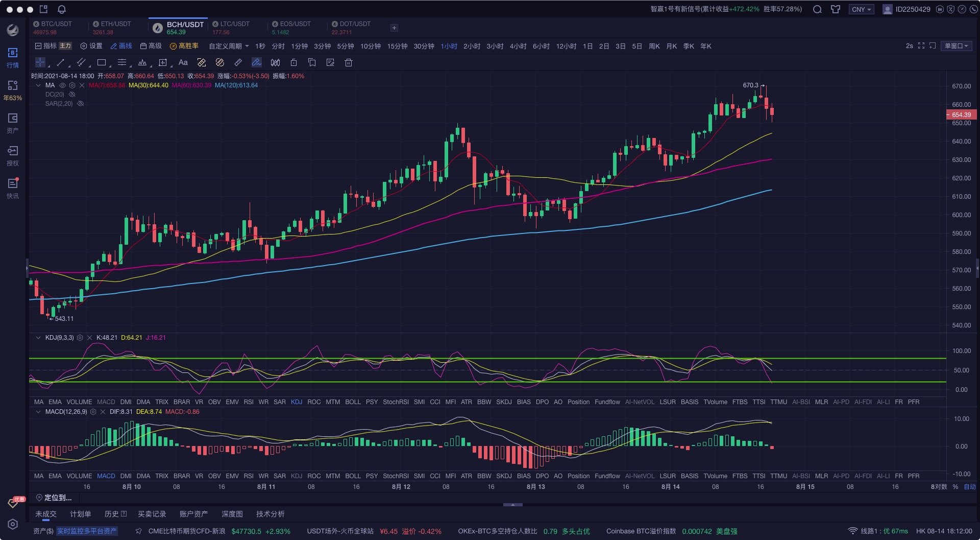This screenshot has width=980, height=540.
Task: Open the skin theme shirt icon
Action: tap(836, 9)
